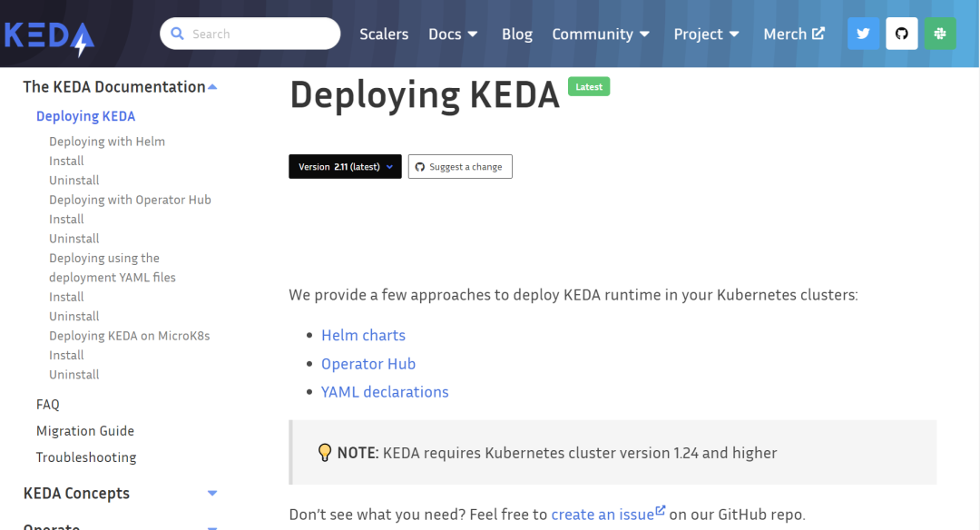Image resolution: width=980 pixels, height=530 pixels.
Task: Click the GitHub icon in Suggest a change
Action: [420, 167]
